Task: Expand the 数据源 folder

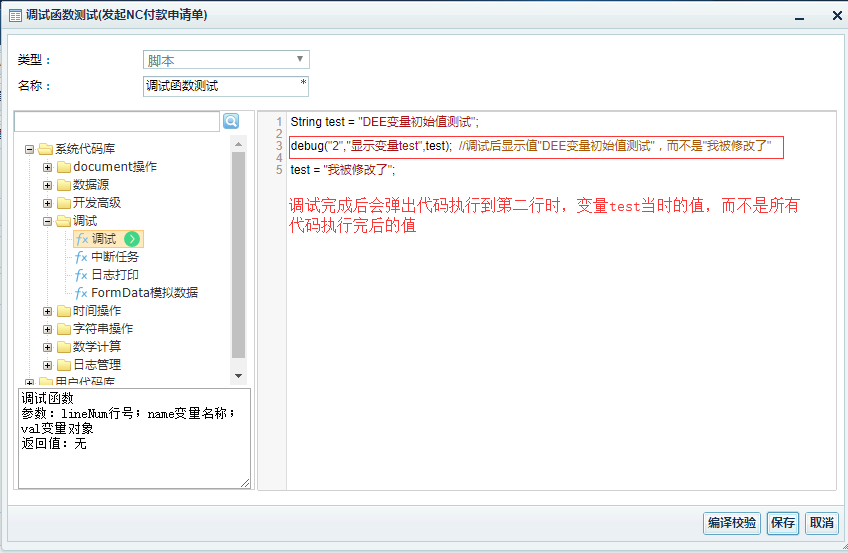Action: click(x=48, y=185)
